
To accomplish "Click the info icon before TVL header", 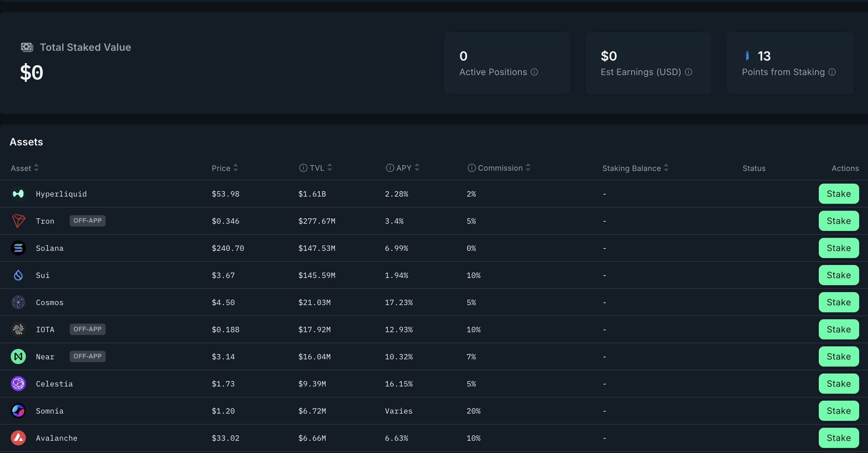I will (303, 168).
